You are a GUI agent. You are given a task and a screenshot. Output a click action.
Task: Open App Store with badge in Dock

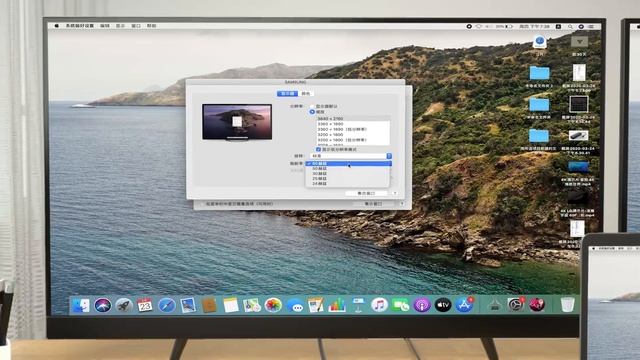pos(464,305)
